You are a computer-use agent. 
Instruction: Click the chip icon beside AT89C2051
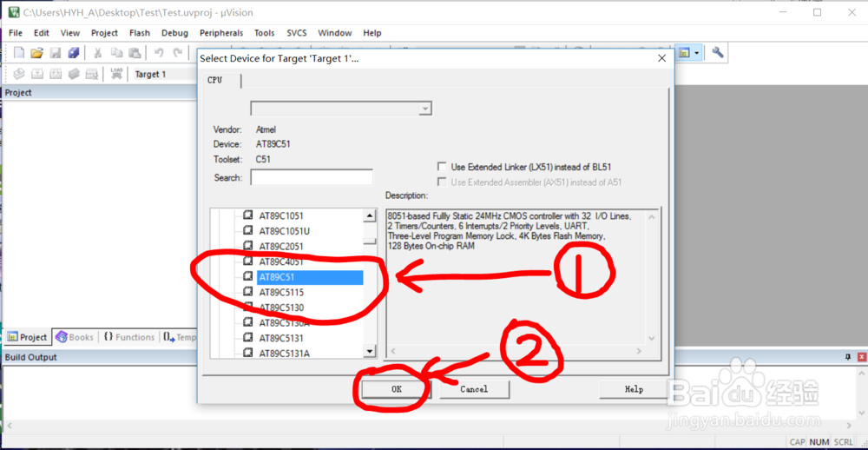pos(248,246)
